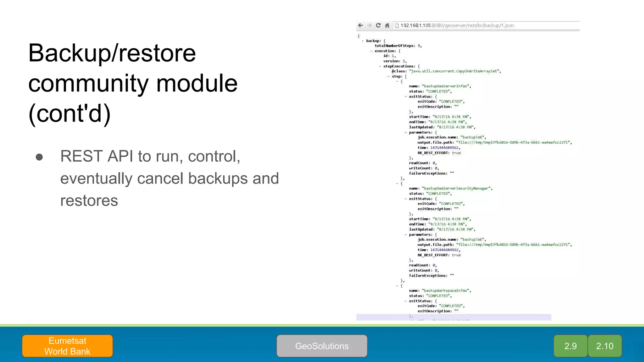Collapse the exitStatus node under backupGeoServerInfos
This screenshot has height=362, width=644.
(x=406, y=96)
